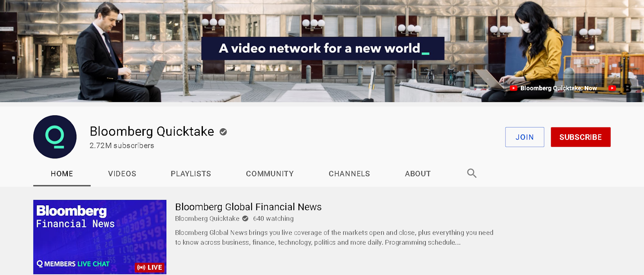
Task: Click the Bloomberg Quicktake channel name heading
Action: 152,131
